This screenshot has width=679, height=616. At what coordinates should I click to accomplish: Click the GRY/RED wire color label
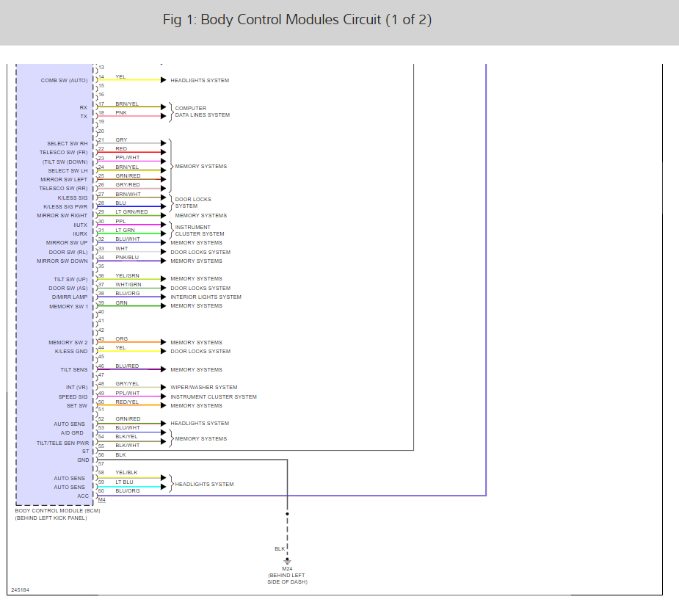tap(127, 185)
